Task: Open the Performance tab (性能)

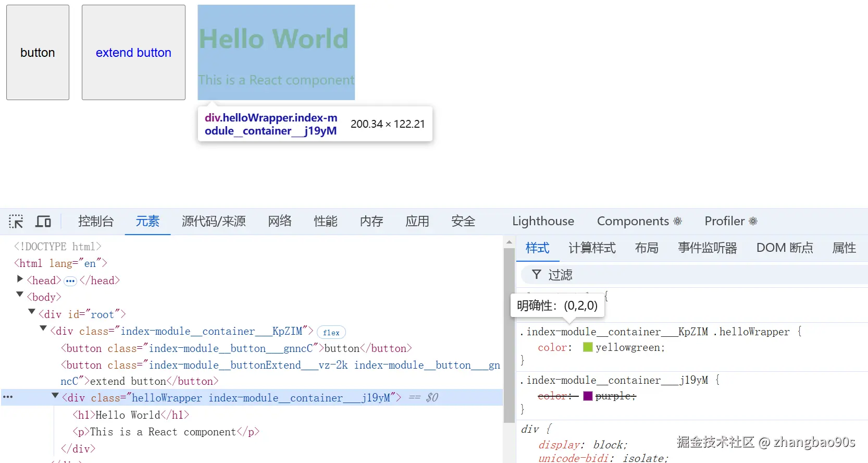Action: point(326,221)
